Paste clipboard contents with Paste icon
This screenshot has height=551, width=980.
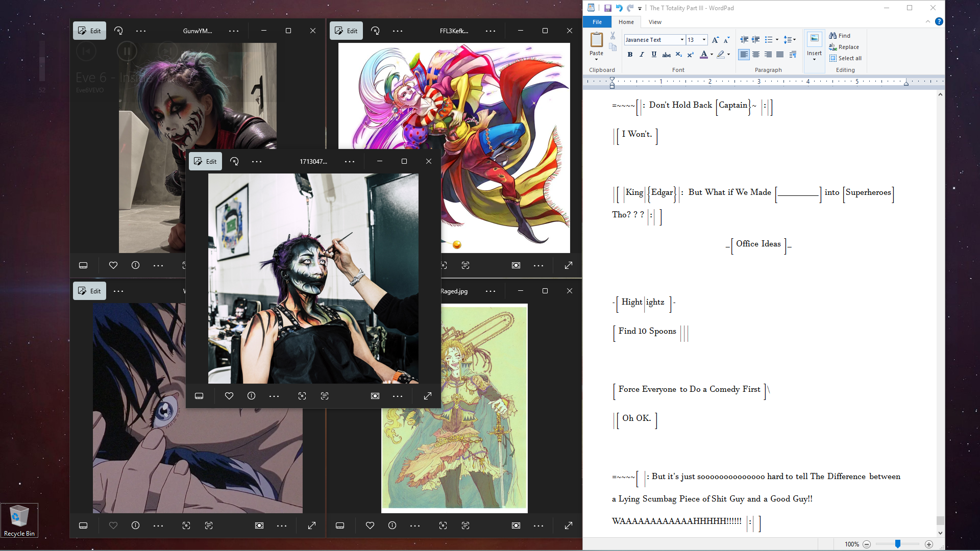[596, 40]
